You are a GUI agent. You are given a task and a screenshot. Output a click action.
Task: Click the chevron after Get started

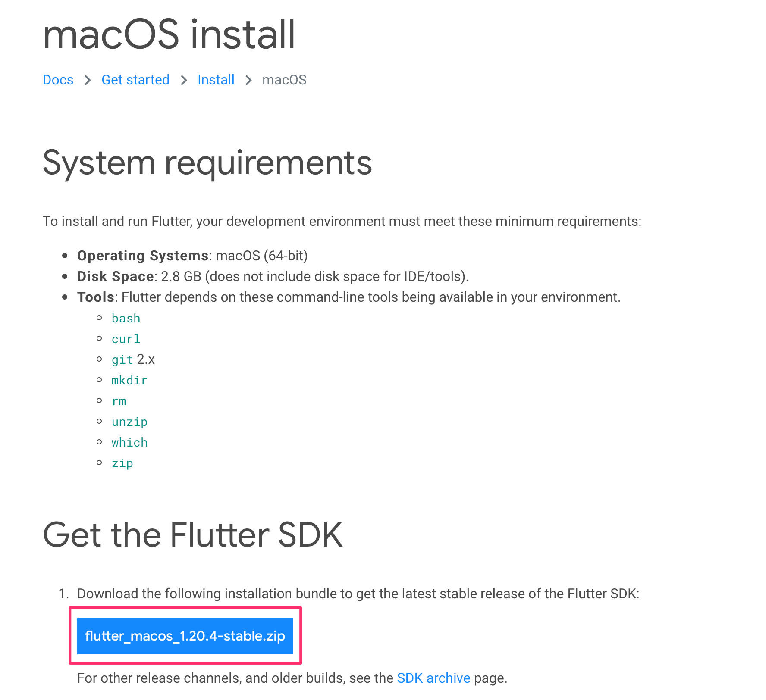click(x=184, y=80)
